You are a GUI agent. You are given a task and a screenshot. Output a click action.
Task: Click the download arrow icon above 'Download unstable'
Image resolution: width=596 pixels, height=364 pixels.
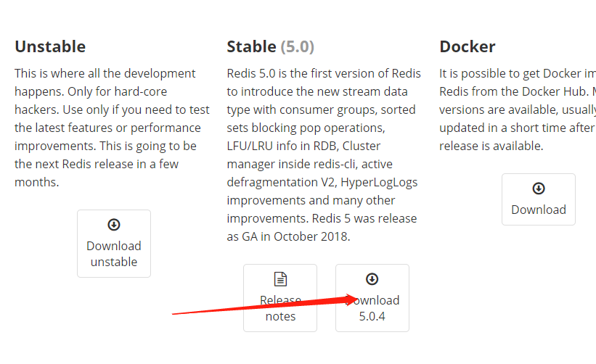coord(114,225)
